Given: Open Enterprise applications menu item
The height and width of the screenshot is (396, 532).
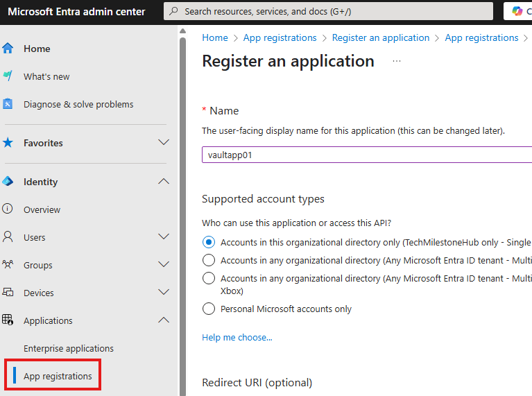Looking at the screenshot, I should (x=69, y=348).
